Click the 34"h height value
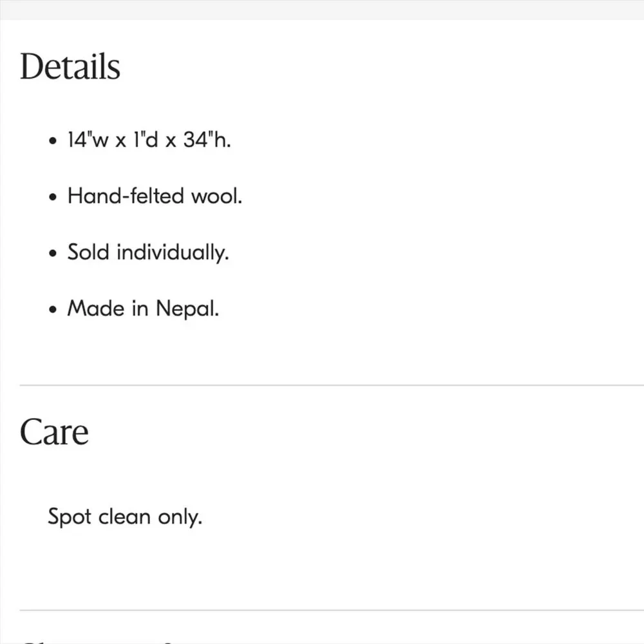The width and height of the screenshot is (644, 644). coord(207,140)
